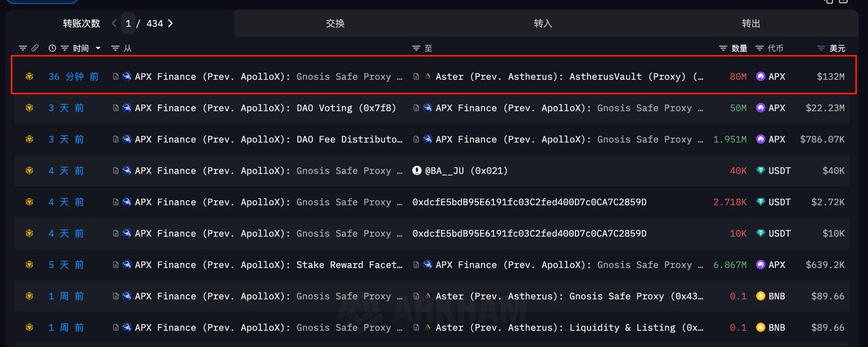This screenshot has width=868, height=347.
Task: Go to next page of transfers
Action: coord(170,24)
